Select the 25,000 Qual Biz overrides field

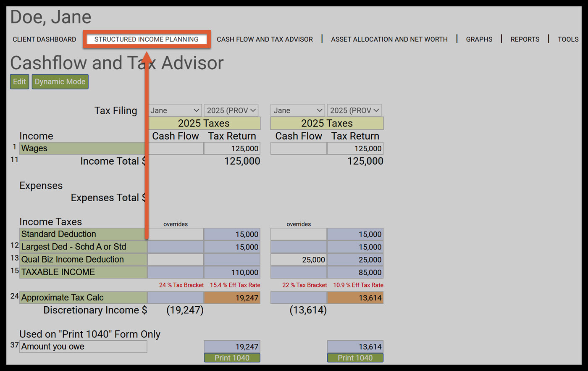299,259
